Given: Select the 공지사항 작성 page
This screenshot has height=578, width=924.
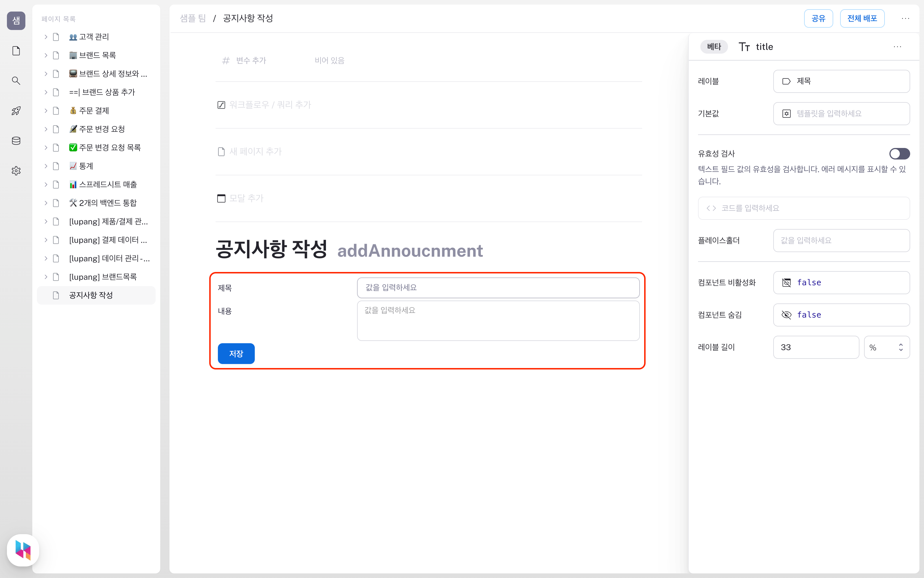Looking at the screenshot, I should [x=96, y=295].
